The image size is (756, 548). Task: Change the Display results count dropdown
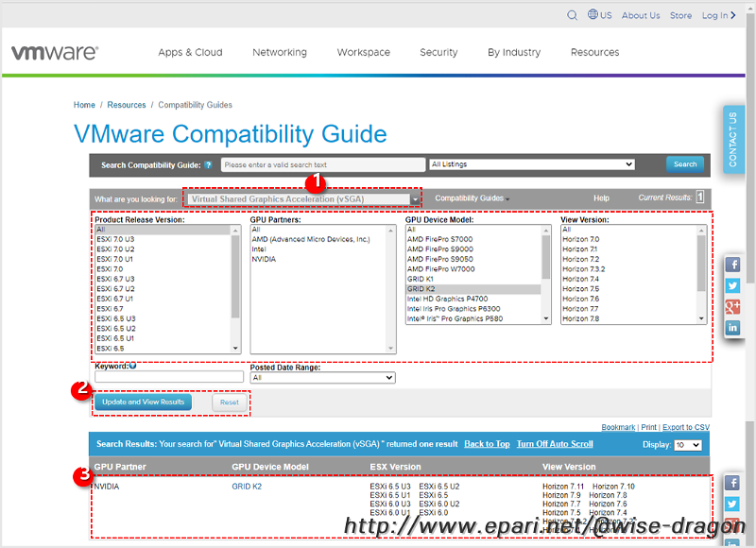(688, 445)
